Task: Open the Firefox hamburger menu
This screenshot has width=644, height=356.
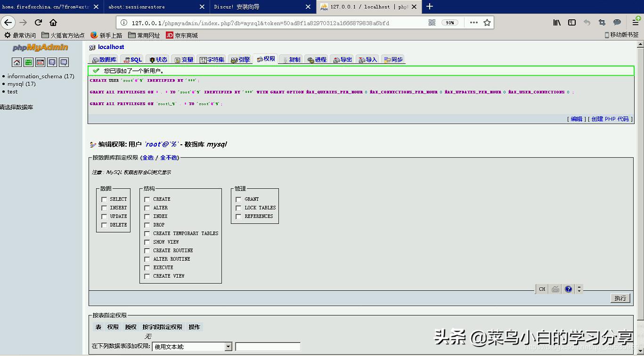Action: [636, 22]
